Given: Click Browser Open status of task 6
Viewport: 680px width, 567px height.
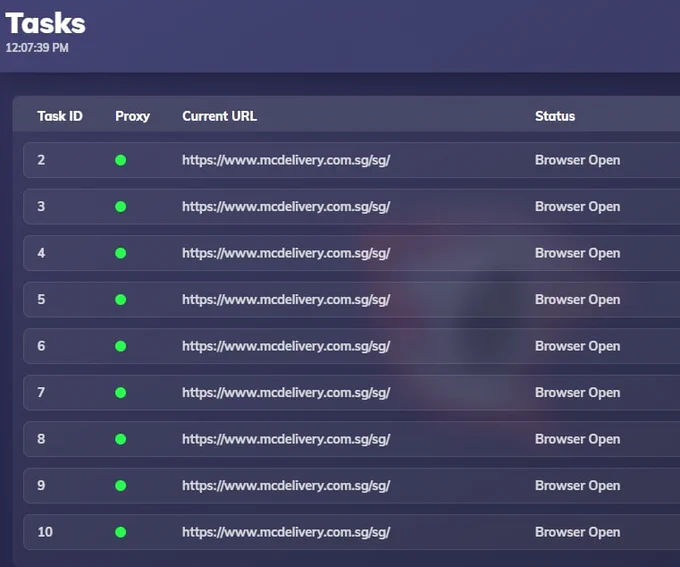Looking at the screenshot, I should coord(577,347).
